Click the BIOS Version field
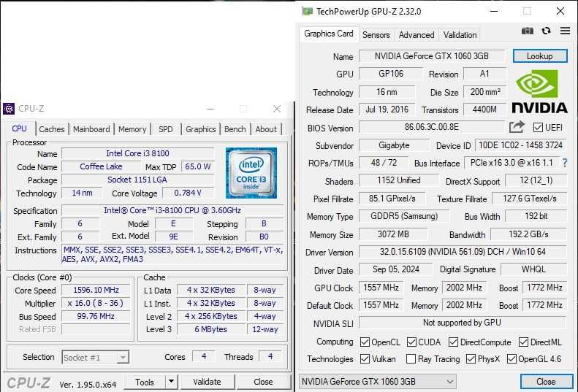The image size is (578, 392). point(432,127)
